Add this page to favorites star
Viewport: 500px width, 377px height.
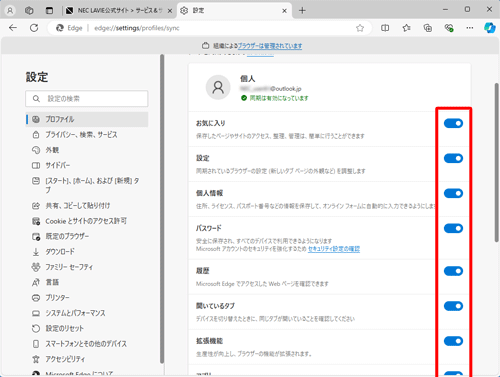coord(360,28)
